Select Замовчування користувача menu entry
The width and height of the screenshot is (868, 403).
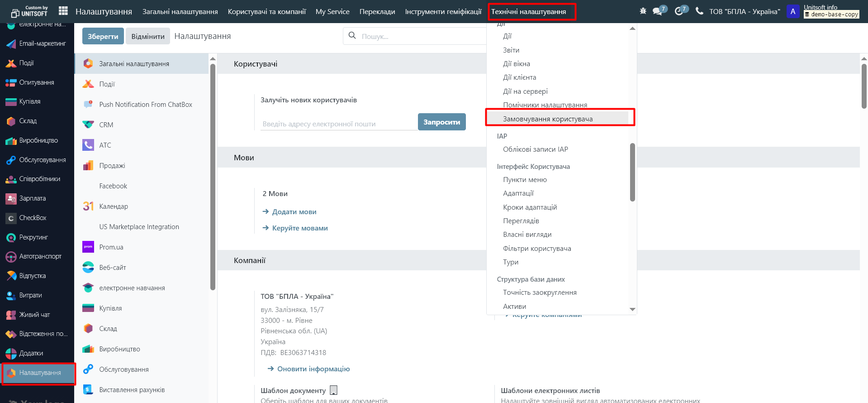click(x=547, y=119)
